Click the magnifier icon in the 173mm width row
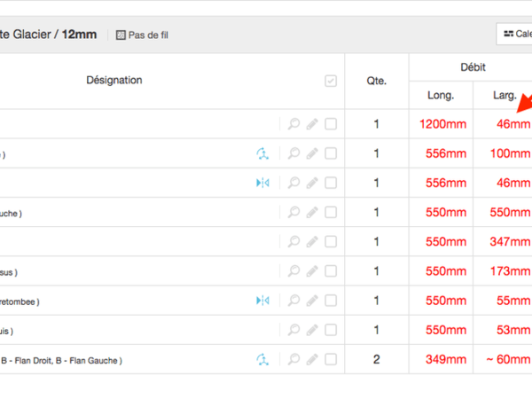Screen dimensions: 532x399 tap(294, 271)
